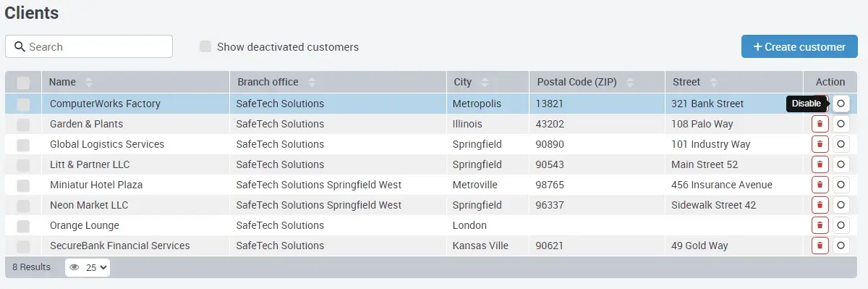
Task: Delete the Global Logistics Services customer
Action: coord(820,144)
